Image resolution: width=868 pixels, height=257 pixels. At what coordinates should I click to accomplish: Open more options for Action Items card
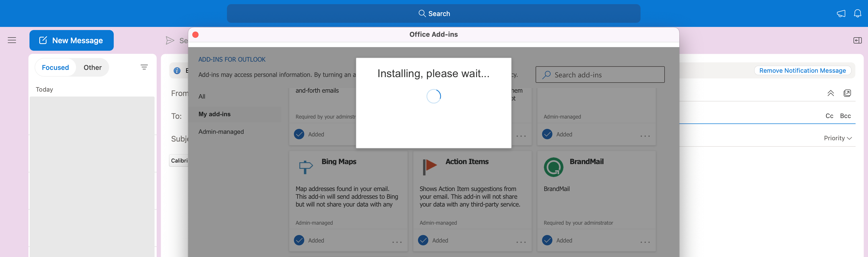pos(521,242)
